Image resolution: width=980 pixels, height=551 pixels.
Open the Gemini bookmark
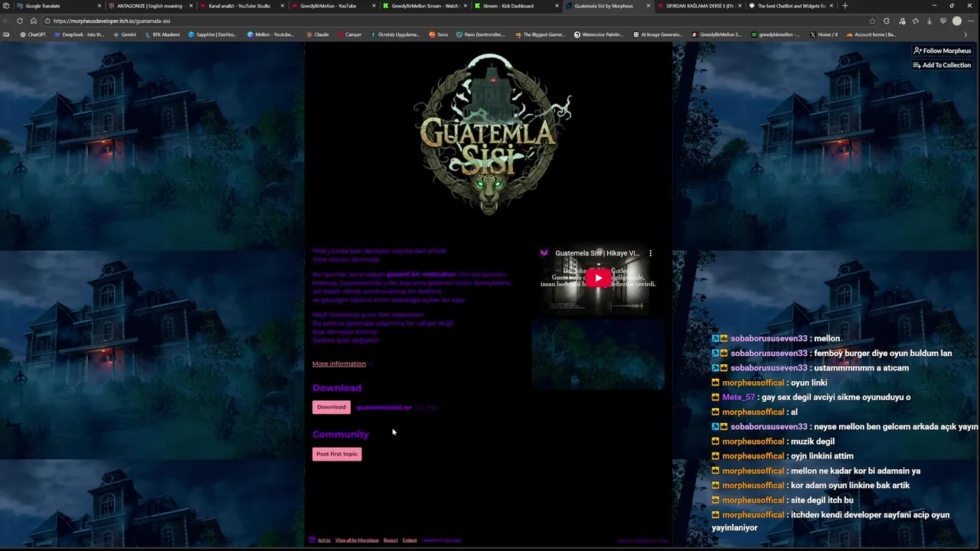[x=124, y=34]
